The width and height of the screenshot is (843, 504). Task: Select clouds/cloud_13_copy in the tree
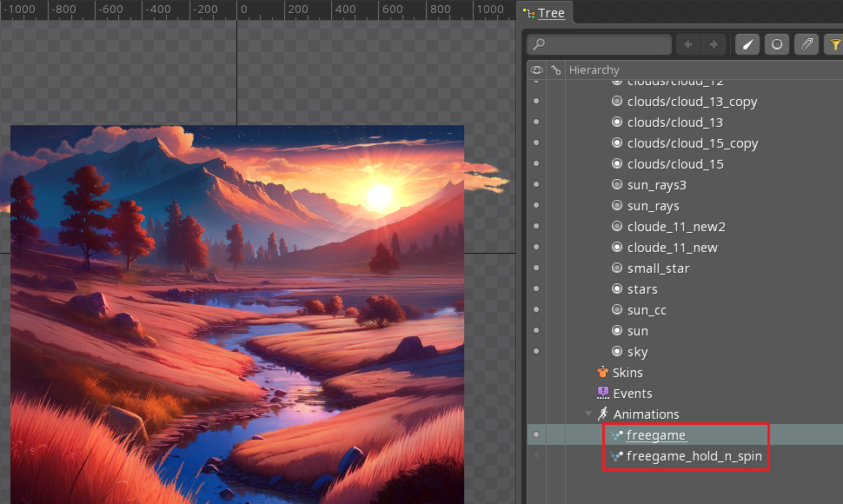(692, 102)
